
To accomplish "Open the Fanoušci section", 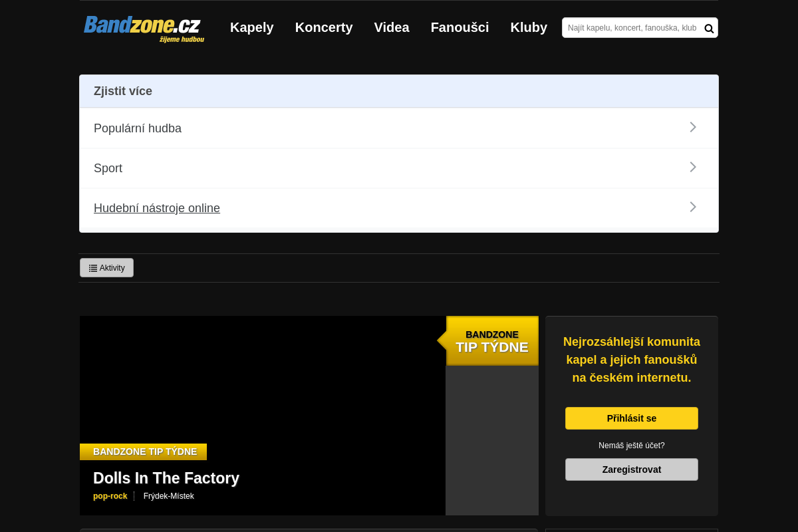I will pos(460,27).
